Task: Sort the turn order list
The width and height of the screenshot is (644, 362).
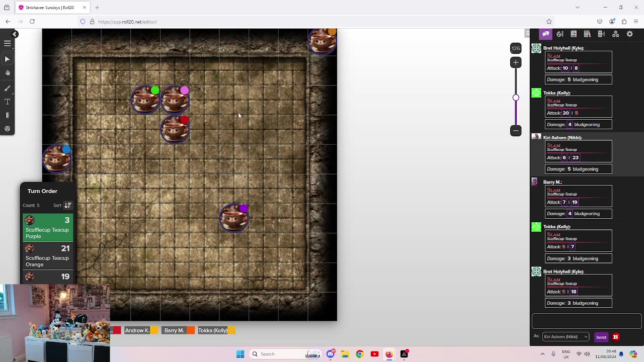Action: pyautogui.click(x=67, y=205)
